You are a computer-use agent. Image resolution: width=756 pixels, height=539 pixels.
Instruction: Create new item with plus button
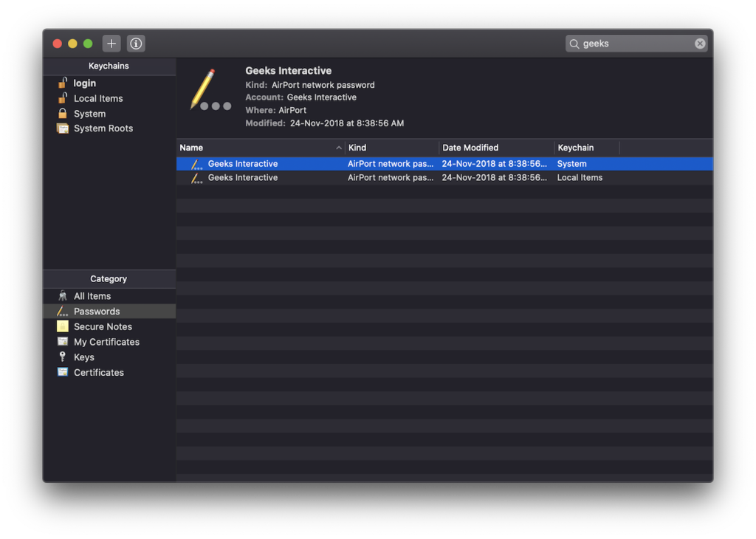tap(111, 43)
